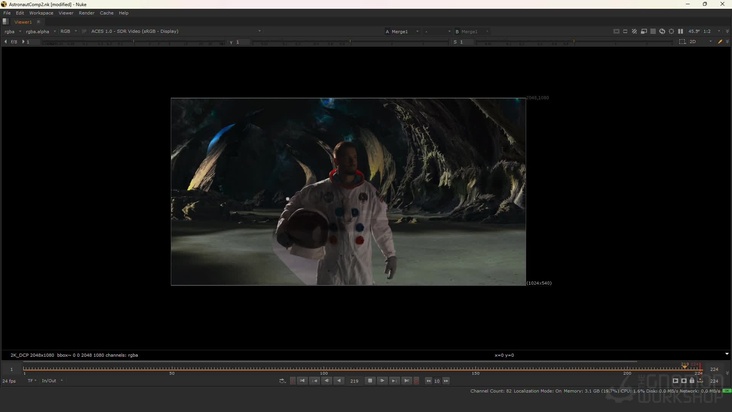Open the 24 fps frame rate field
The width and height of the screenshot is (732, 412).
coord(9,381)
